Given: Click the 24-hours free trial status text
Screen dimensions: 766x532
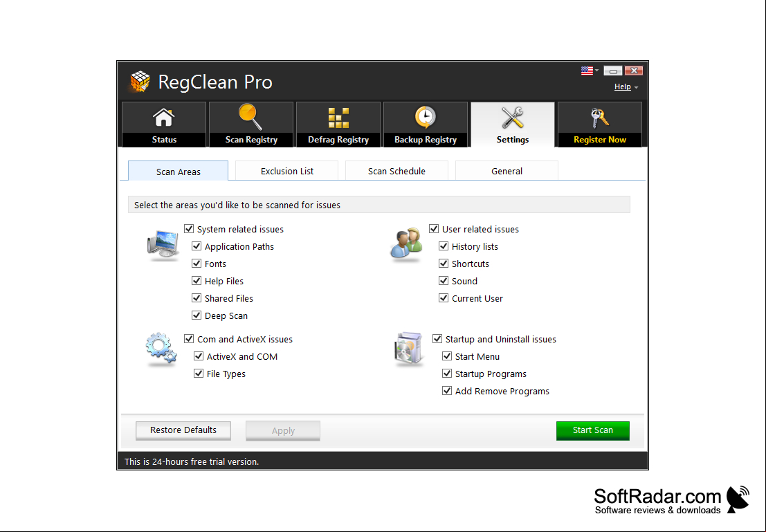Looking at the screenshot, I should [192, 461].
